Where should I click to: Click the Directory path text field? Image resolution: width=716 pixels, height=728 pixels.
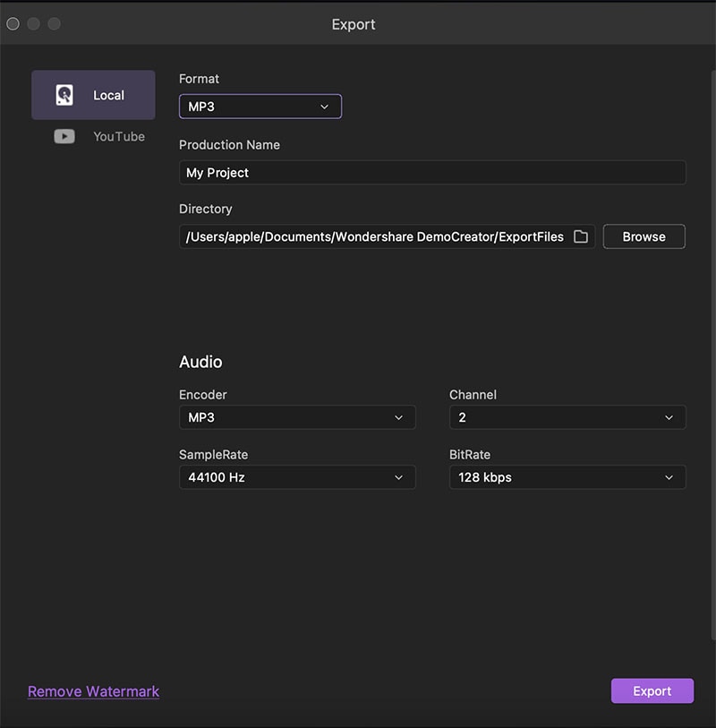click(376, 236)
